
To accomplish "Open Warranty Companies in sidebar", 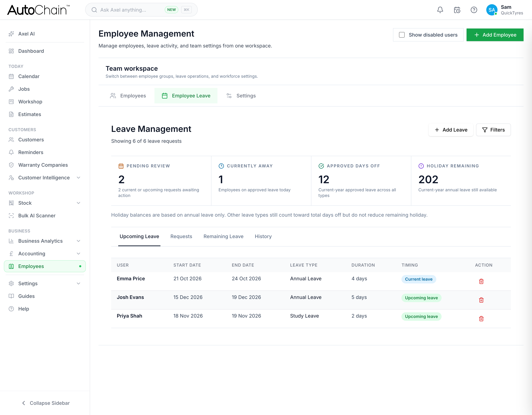I will (45, 165).
